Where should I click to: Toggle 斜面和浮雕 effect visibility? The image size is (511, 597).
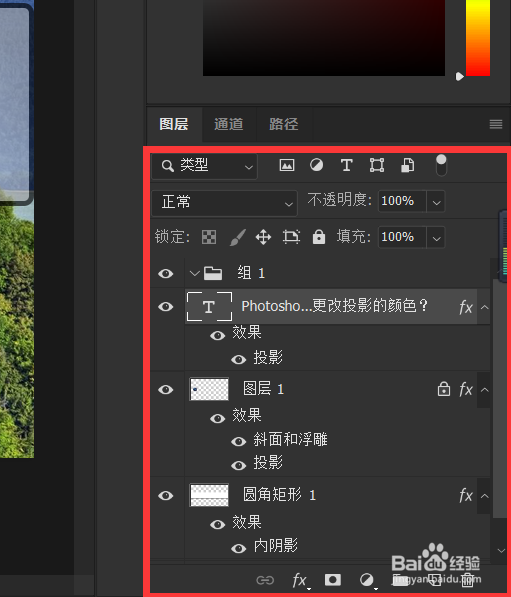tap(239, 441)
